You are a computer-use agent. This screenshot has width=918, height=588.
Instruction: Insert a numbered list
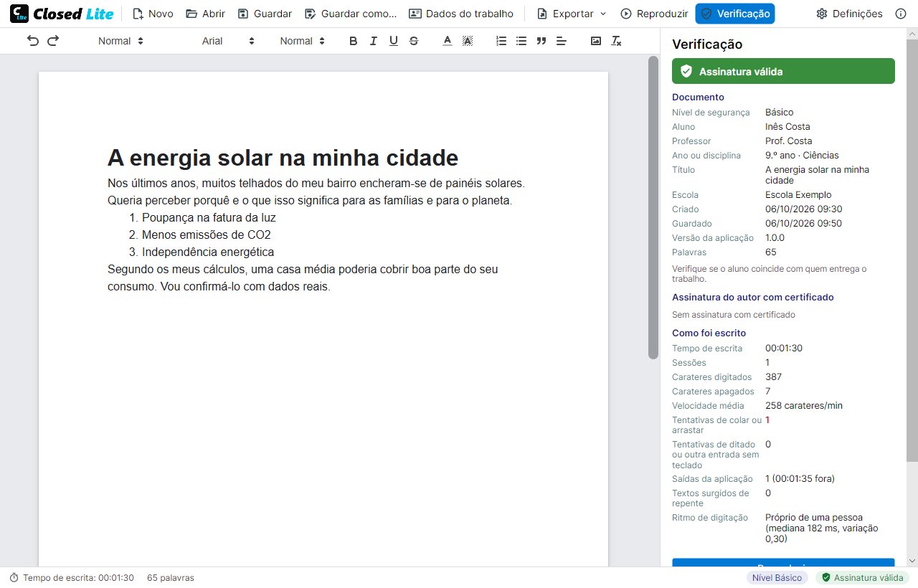click(501, 41)
